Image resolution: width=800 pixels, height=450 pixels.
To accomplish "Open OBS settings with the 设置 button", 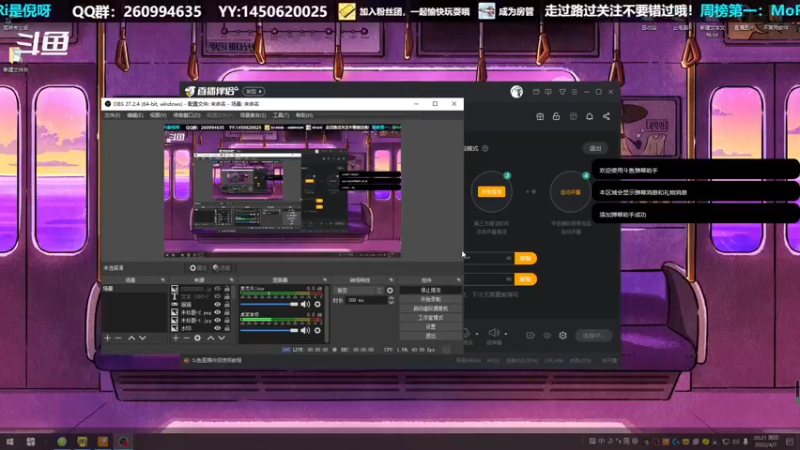I will pos(431,327).
